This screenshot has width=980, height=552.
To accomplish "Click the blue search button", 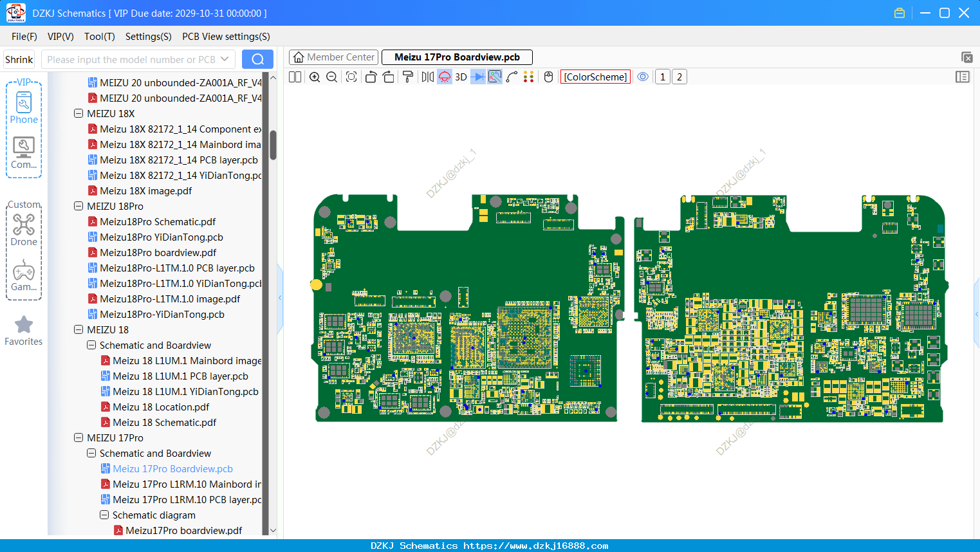I will click(x=257, y=59).
